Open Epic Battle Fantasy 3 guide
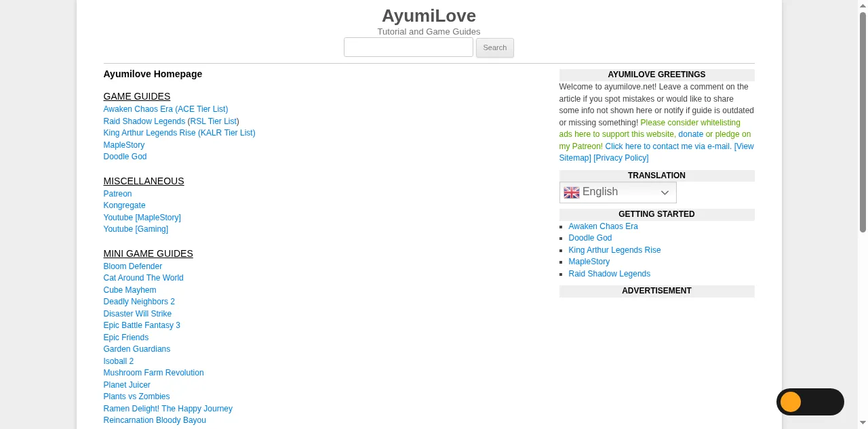 (x=142, y=325)
